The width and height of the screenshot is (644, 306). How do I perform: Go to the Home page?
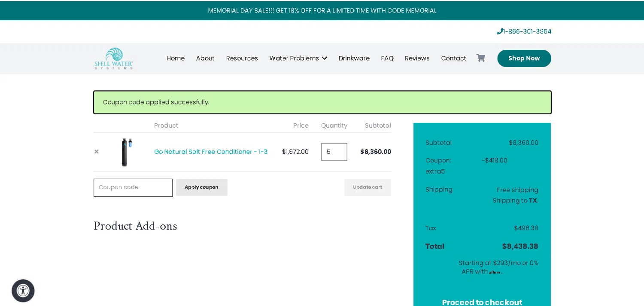coord(176,58)
